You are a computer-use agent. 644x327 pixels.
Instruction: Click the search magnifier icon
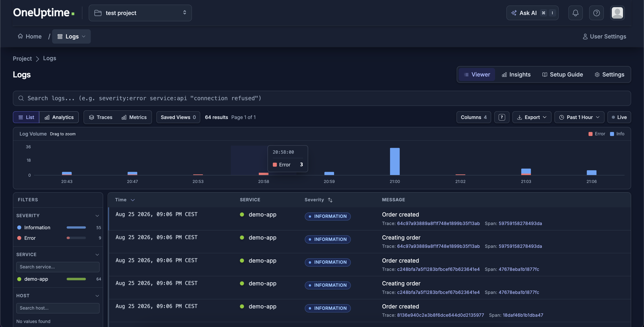click(21, 98)
